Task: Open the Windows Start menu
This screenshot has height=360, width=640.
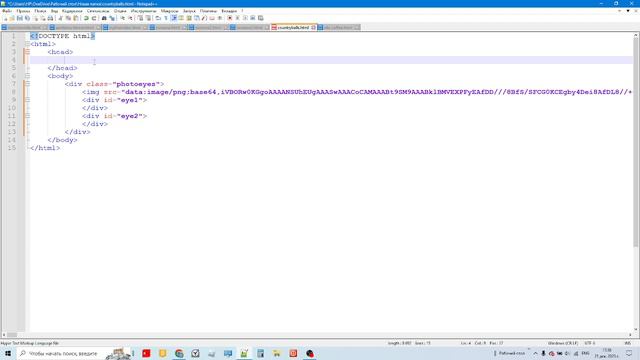Action: point(8,353)
